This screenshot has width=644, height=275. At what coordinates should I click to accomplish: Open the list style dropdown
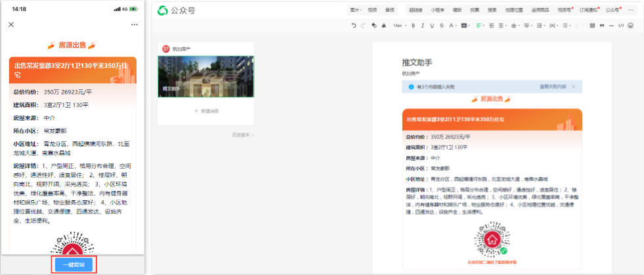(x=567, y=26)
